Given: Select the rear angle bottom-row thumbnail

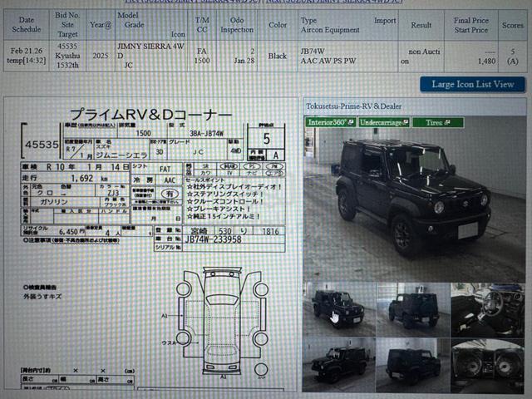Looking at the screenshot, I should coord(413,365).
